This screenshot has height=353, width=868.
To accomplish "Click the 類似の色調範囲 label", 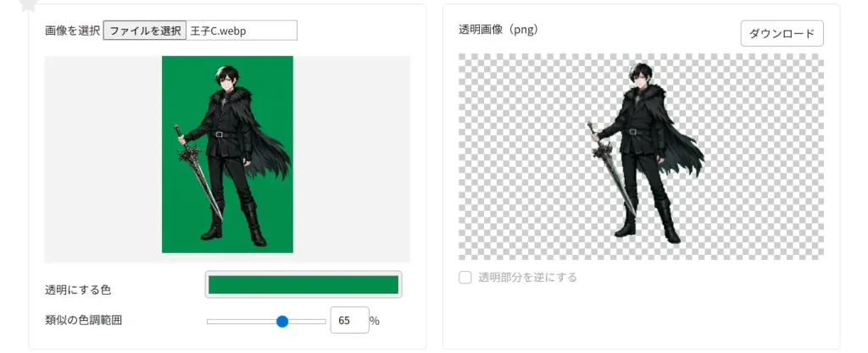I will (x=84, y=320).
